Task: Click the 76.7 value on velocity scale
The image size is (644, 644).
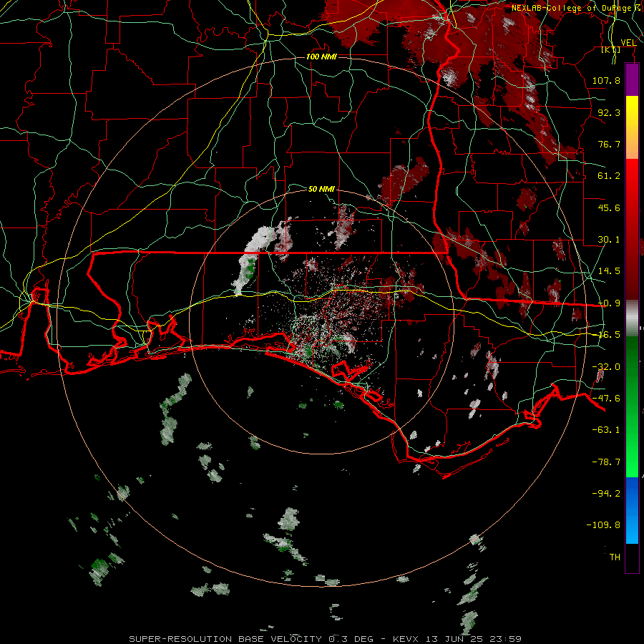Action: tap(609, 144)
